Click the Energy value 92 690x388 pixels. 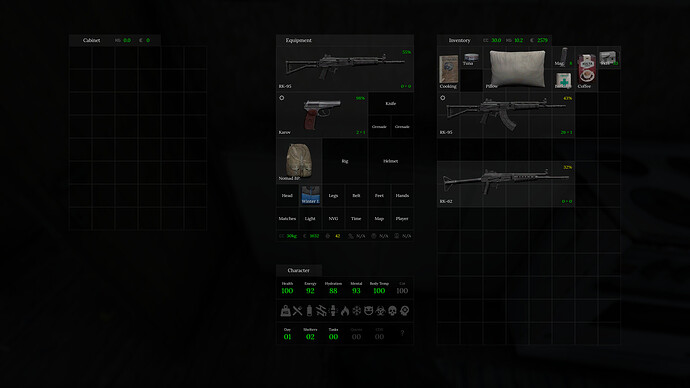point(310,291)
